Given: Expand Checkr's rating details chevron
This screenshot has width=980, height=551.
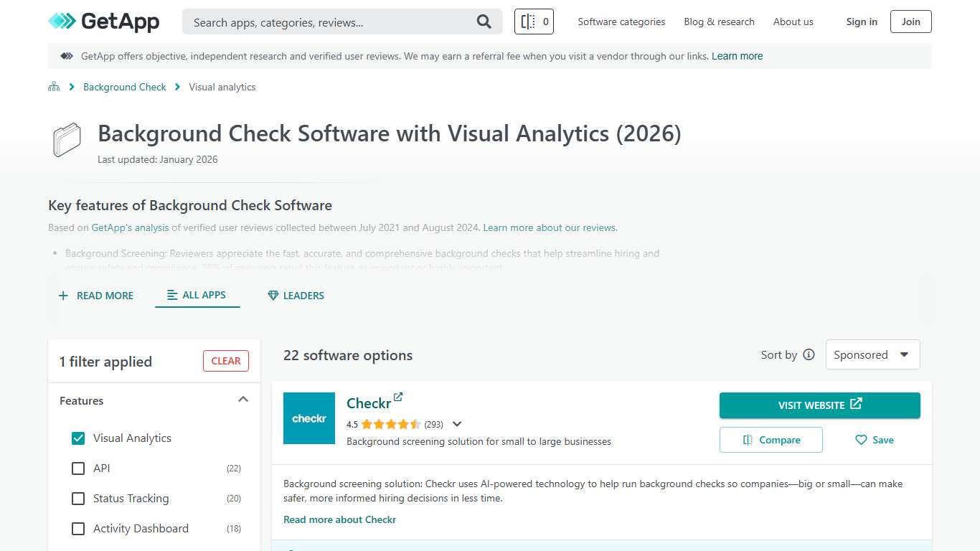Looking at the screenshot, I should (457, 424).
